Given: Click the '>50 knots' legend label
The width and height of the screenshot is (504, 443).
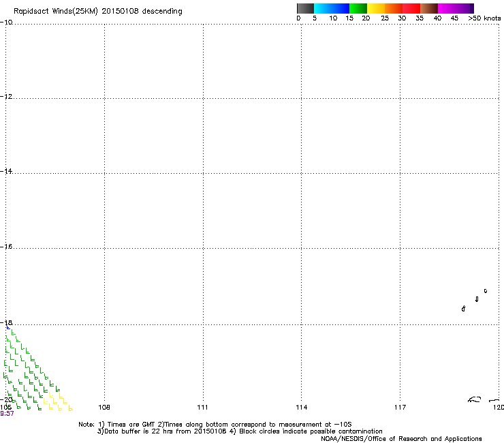Looking at the screenshot, I should (x=484, y=18).
